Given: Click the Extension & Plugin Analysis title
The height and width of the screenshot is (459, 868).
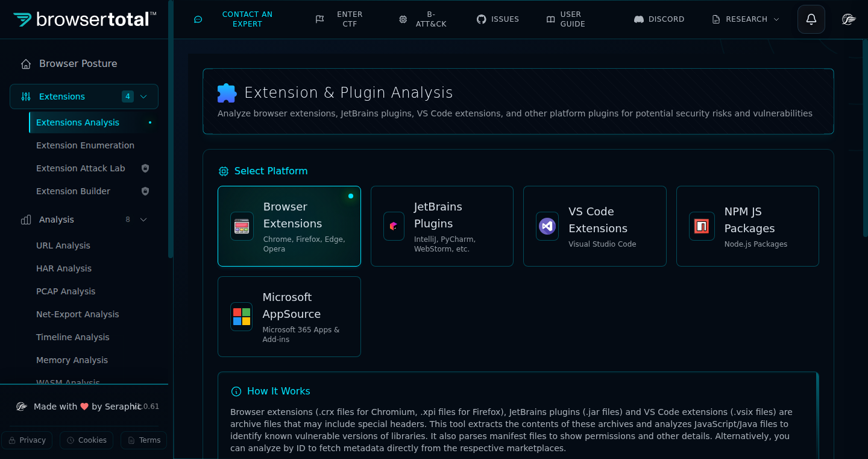Looking at the screenshot, I should coord(348,93).
